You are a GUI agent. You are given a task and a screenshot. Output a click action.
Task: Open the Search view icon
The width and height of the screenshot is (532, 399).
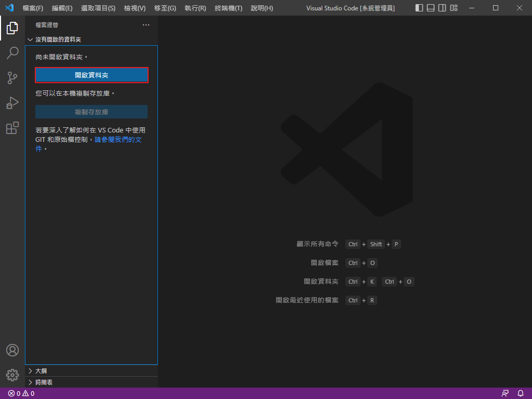click(12, 53)
